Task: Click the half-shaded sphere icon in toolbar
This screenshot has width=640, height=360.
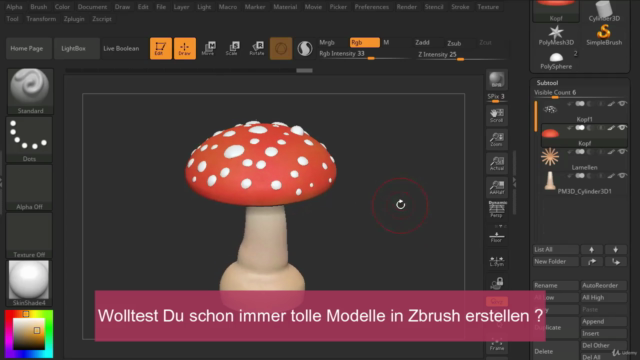Action: point(304,49)
